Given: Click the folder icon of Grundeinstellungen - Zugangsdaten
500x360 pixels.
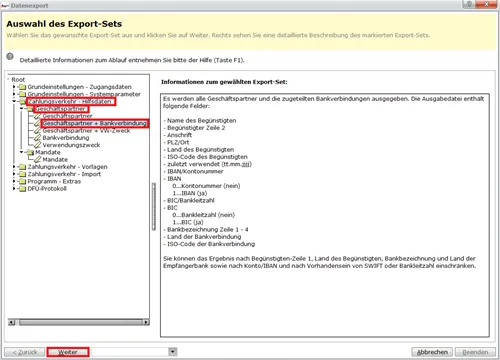Looking at the screenshot, I should pyautogui.click(x=22, y=87).
